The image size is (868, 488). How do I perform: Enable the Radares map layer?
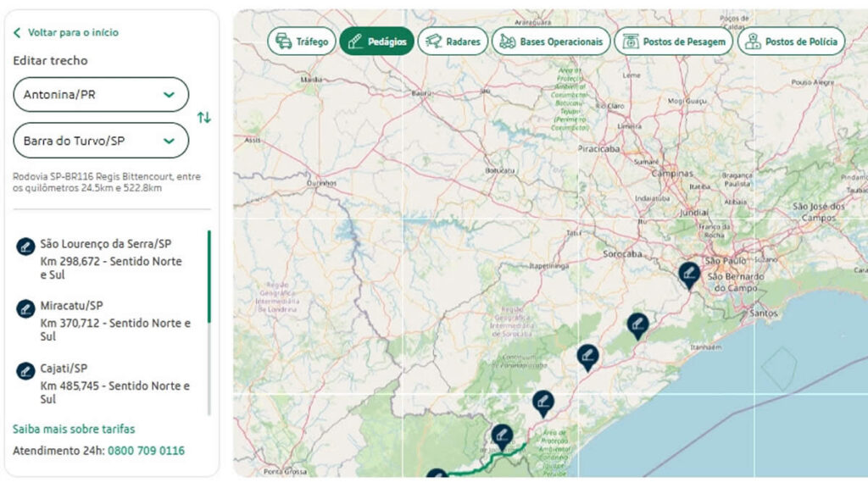coord(453,42)
